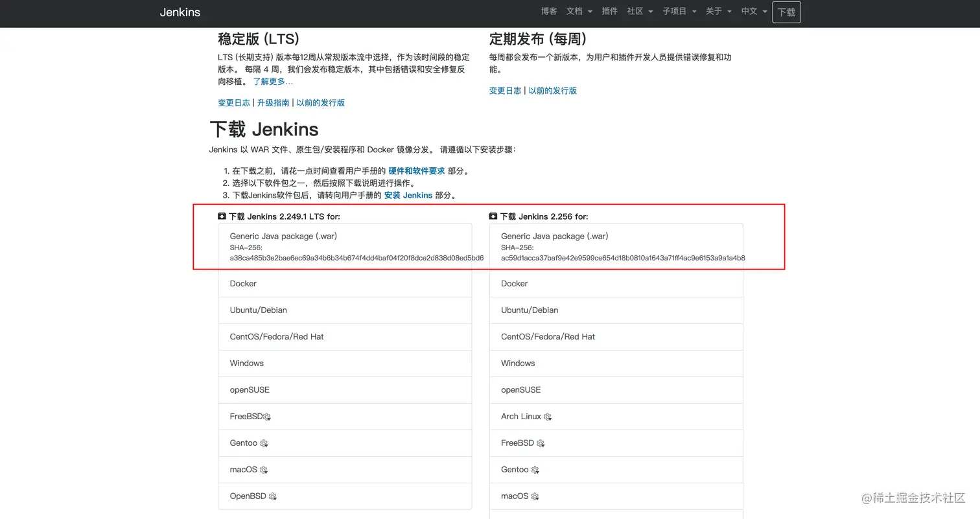Screen dimensions: 980x519
Task: Open LTS 变更日志 link
Action: (x=234, y=103)
